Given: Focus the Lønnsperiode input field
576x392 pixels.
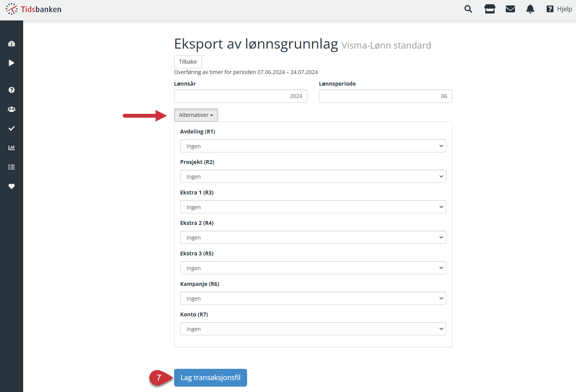Looking at the screenshot, I should 386,96.
